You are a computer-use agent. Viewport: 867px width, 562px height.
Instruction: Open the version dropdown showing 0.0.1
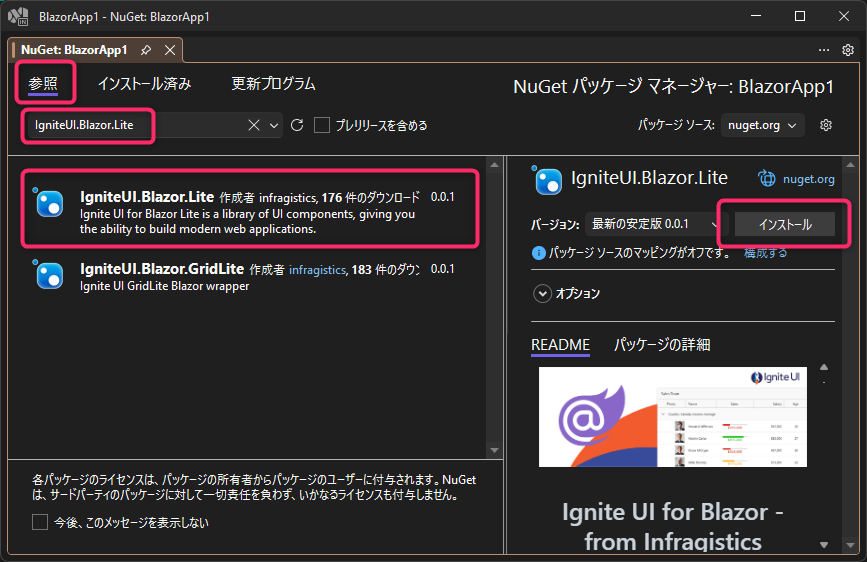656,224
